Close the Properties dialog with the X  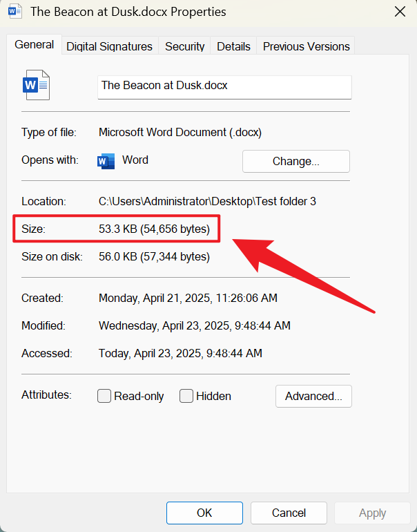399,12
